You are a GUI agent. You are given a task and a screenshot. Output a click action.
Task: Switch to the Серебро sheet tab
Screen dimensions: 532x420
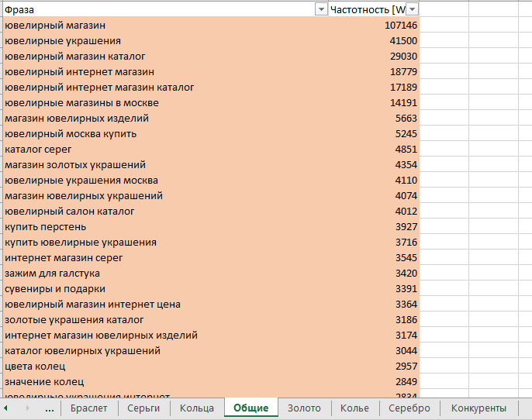coord(409,408)
